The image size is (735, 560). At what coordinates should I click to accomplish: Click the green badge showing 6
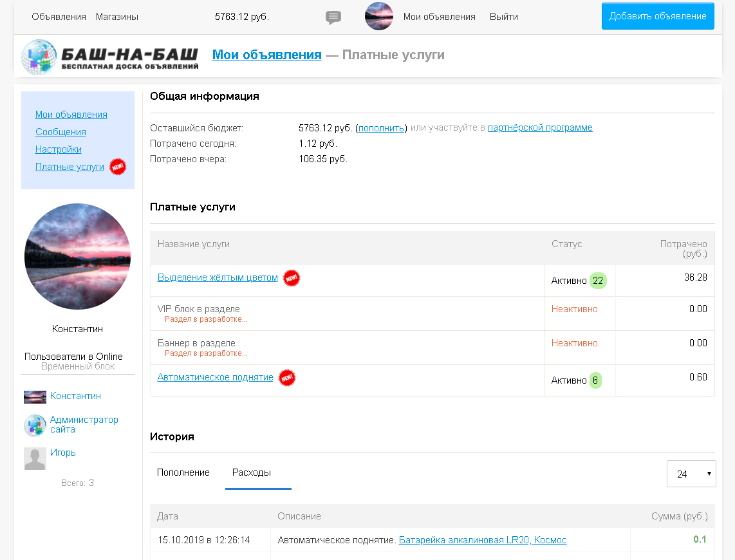coord(595,380)
